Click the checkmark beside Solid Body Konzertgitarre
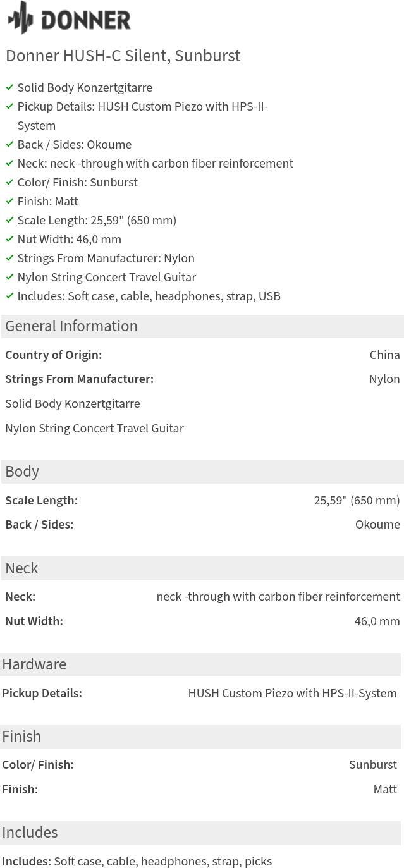This screenshot has width=404, height=868. click(9, 87)
